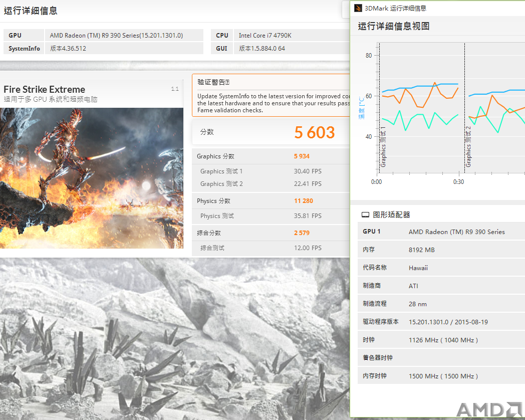Click the 综合测试 12.00 FPS row
This screenshot has width=525, height=420.
[271, 248]
